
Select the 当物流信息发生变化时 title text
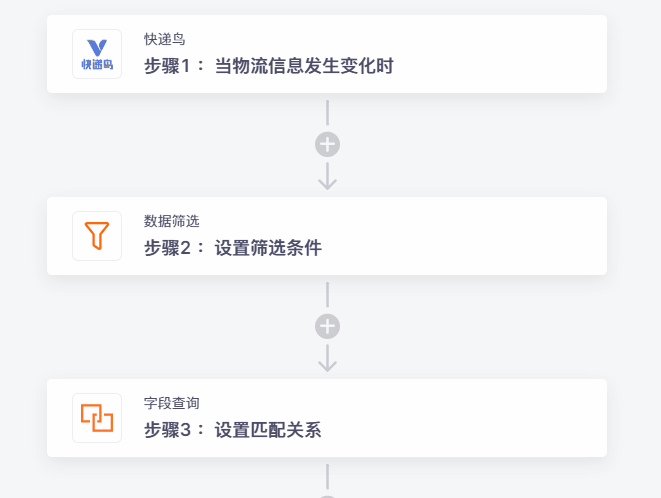pyautogui.click(x=304, y=66)
